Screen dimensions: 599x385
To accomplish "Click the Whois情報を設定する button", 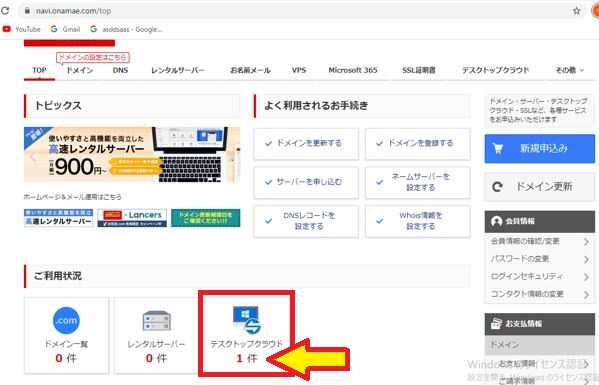I will point(418,221).
